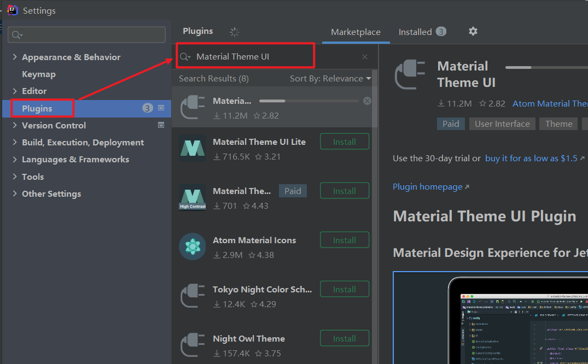This screenshot has width=588, height=364.
Task: Click the Paid tag in plugin details
Action: (x=451, y=124)
